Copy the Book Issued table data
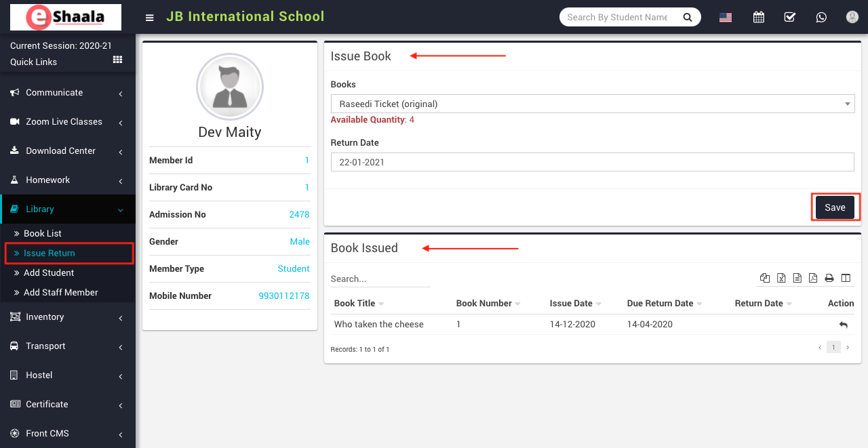Image resolution: width=868 pixels, height=448 pixels. click(x=765, y=278)
